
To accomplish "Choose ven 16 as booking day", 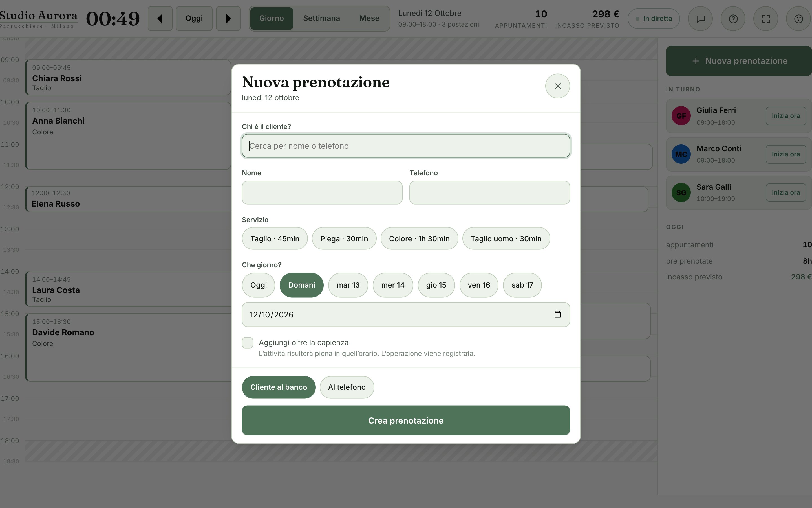I will pyautogui.click(x=479, y=285).
